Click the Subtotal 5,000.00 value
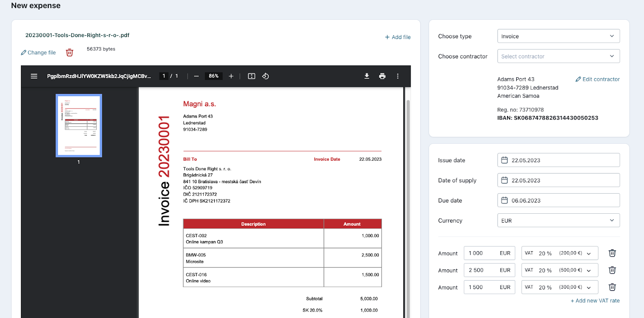The image size is (644, 318). pyautogui.click(x=369, y=299)
